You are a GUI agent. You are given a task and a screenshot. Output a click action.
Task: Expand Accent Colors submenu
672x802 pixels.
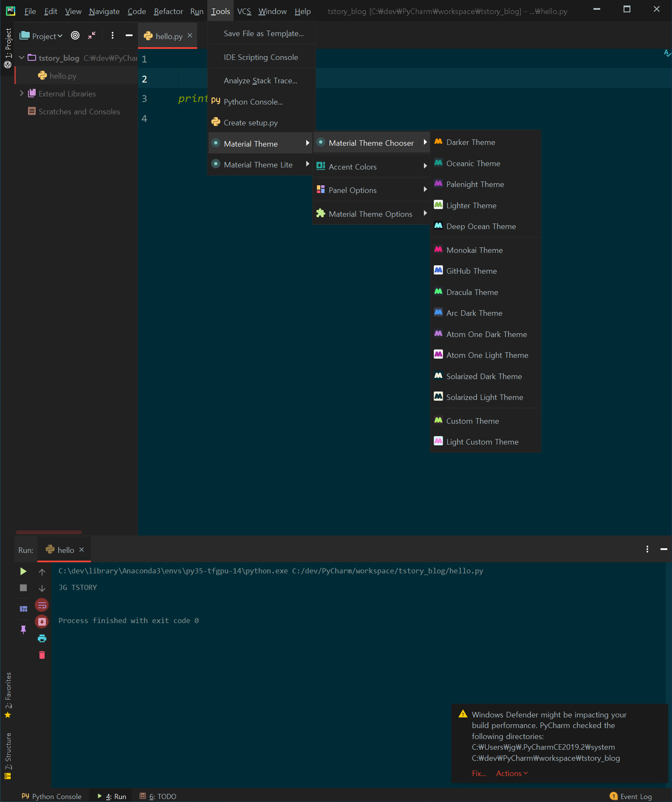pos(371,167)
